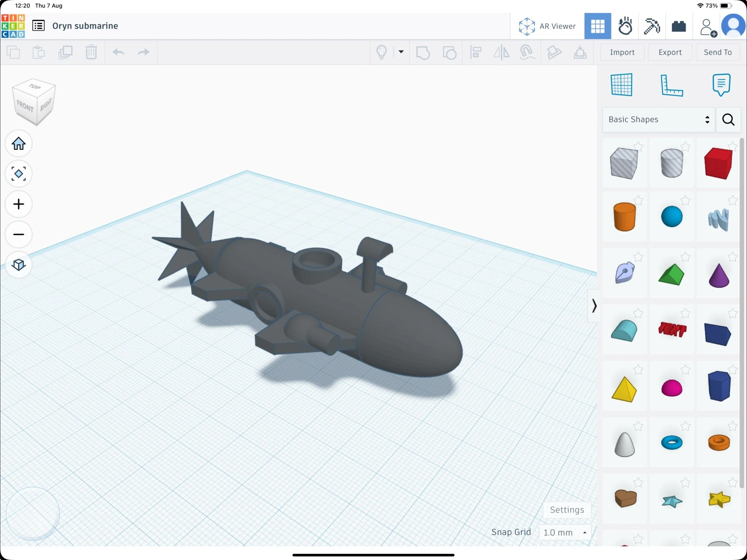Favorite the red Box shape star
Viewport: 747px width, 560px height.
(732, 147)
